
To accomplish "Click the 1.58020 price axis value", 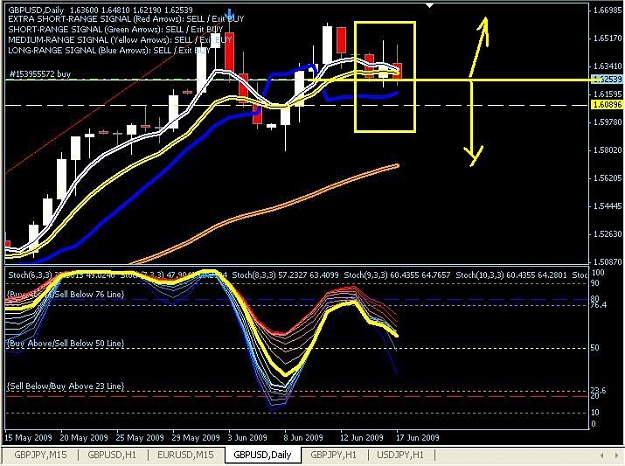I will click(606, 150).
